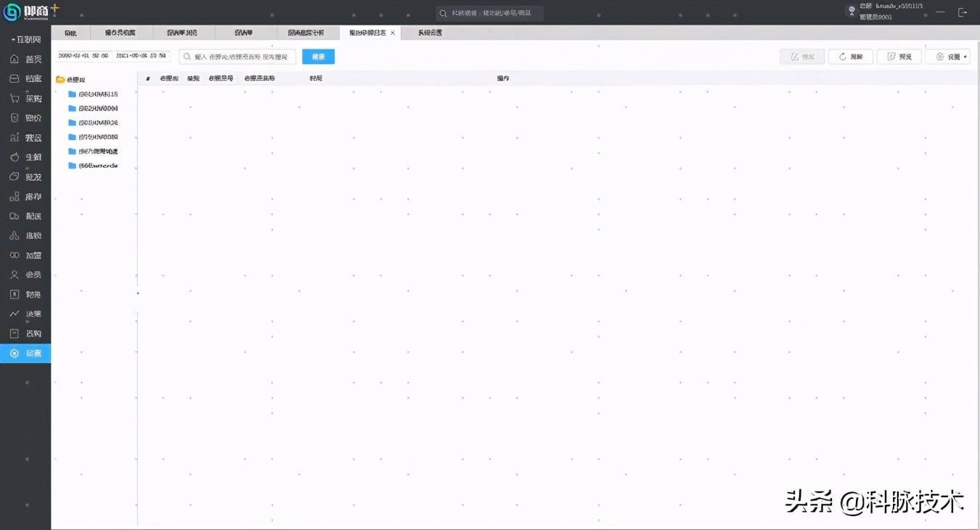Viewport: 980px width, 530px height.
Task: Switch to the fourth tab in tab bar
Action: point(244,33)
